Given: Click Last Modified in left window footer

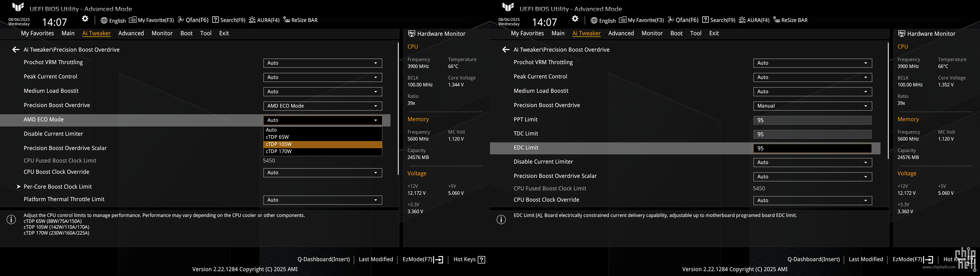Looking at the screenshot, I should coord(376,259).
